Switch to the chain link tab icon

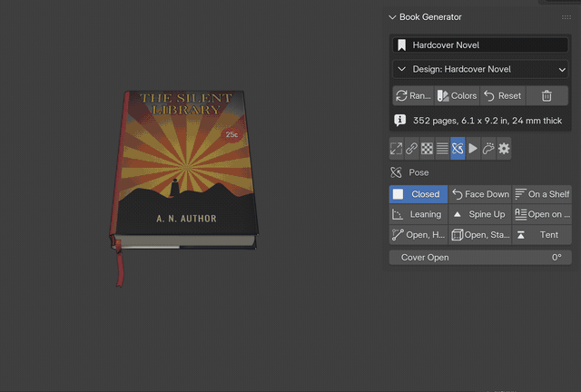tap(411, 149)
